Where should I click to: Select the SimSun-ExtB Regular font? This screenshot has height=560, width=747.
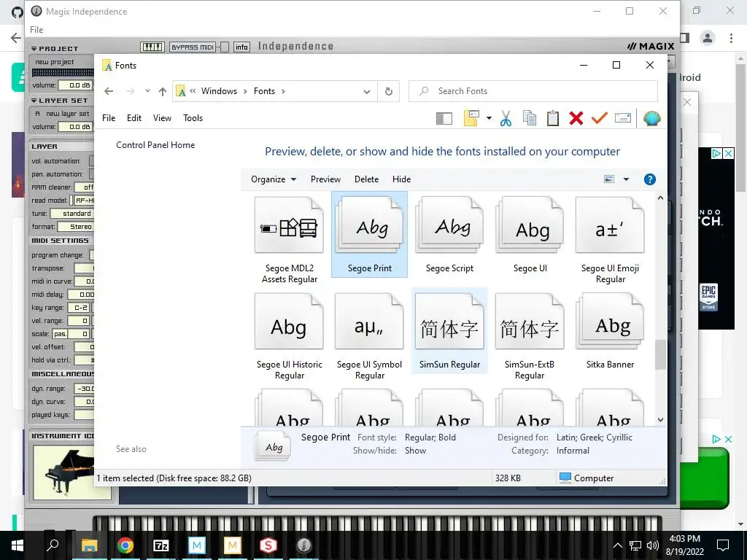[x=530, y=336]
